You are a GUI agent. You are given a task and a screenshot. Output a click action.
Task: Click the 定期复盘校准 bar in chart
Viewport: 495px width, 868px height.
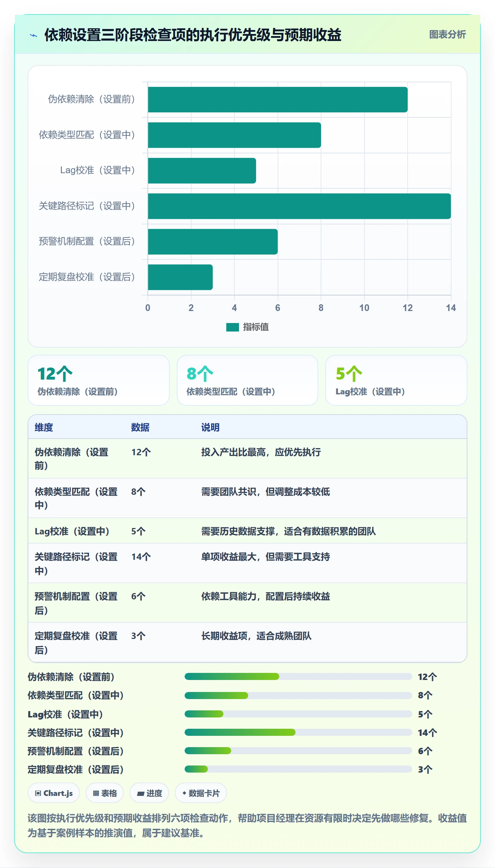180,277
